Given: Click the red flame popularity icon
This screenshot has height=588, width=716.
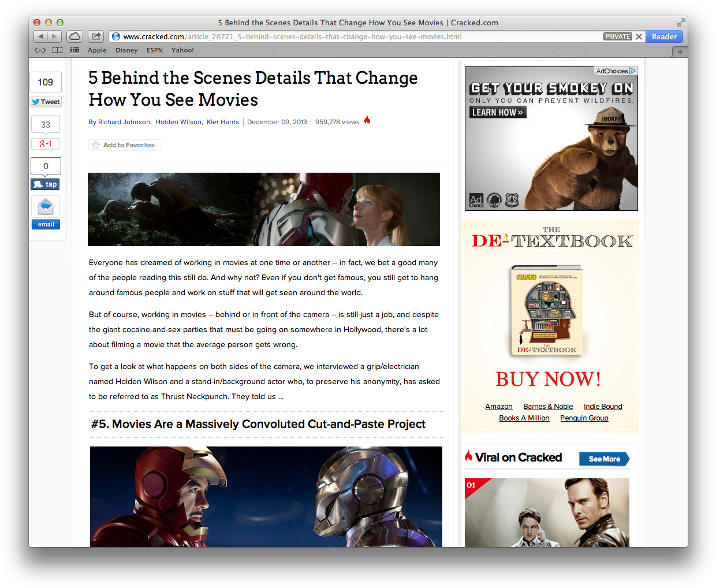Looking at the screenshot, I should (367, 120).
